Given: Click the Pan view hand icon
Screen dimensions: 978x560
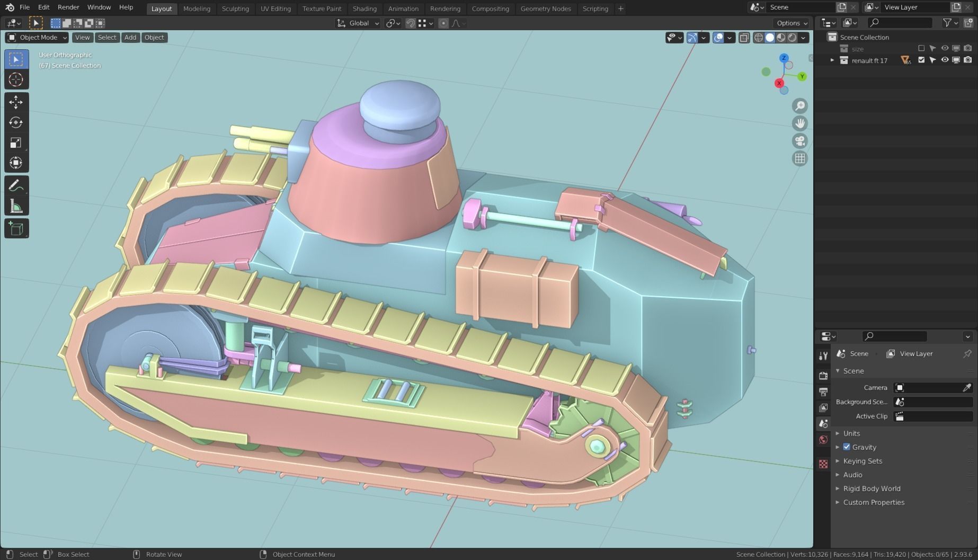Looking at the screenshot, I should [x=800, y=123].
